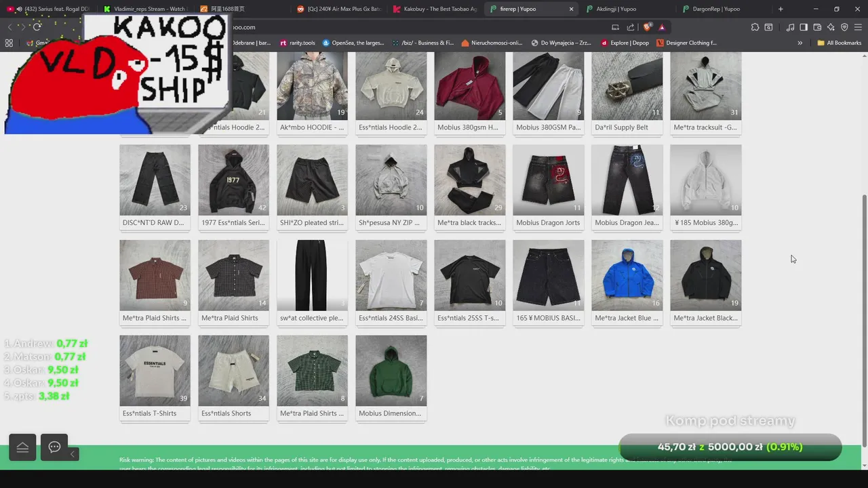
Task: Expand the hidden bookmarks overflow chevron
Action: [800, 43]
